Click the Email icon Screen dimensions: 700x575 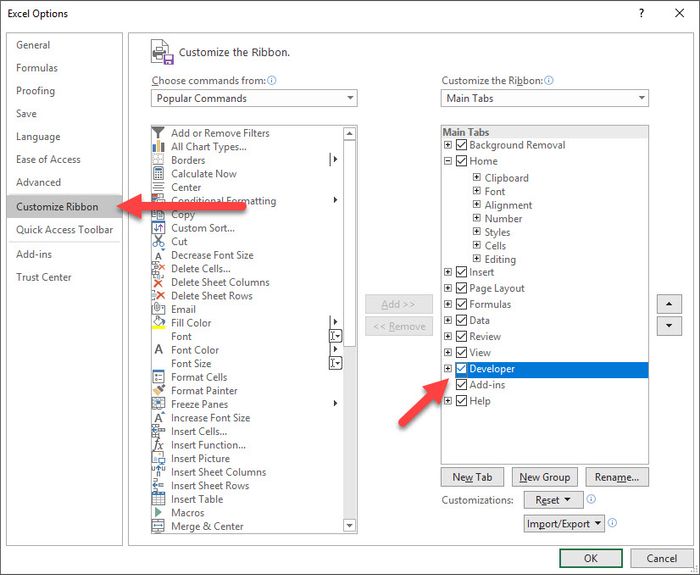[x=158, y=309]
